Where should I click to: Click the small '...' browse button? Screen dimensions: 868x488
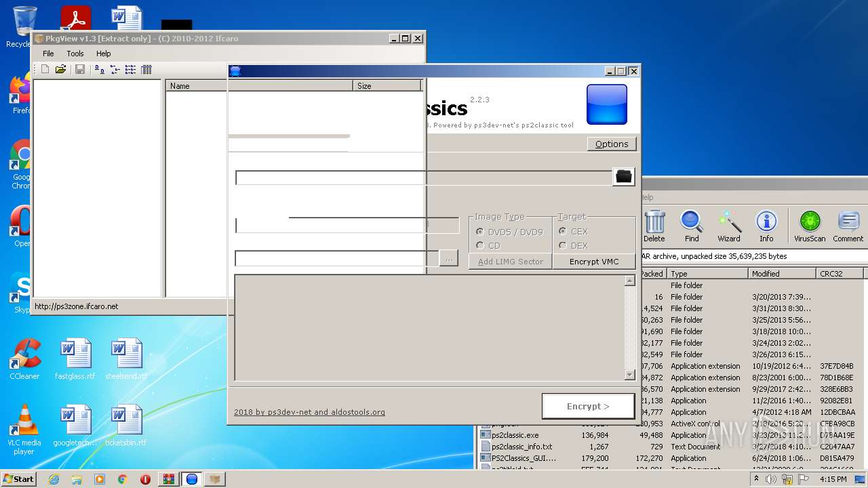[x=448, y=258]
